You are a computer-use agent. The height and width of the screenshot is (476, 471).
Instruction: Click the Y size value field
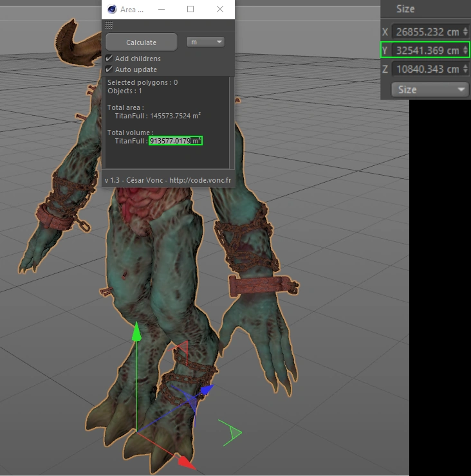click(x=427, y=50)
